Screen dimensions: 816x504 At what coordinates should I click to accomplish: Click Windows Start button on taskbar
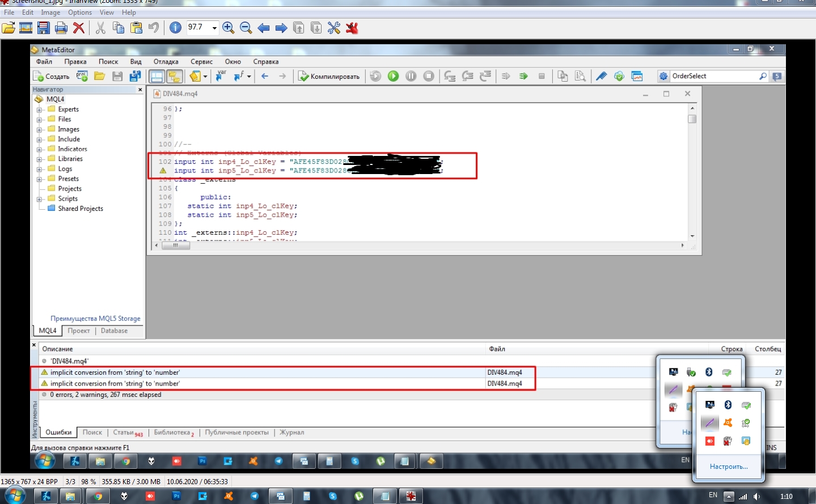coord(14,496)
